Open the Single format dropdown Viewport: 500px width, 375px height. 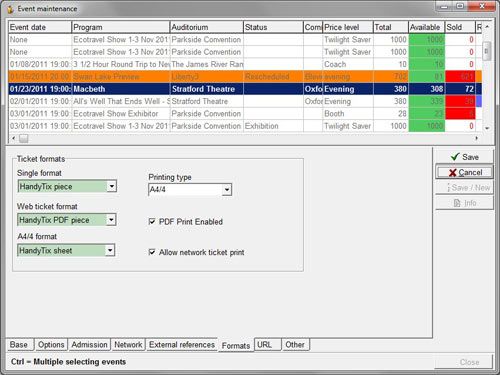point(112,186)
